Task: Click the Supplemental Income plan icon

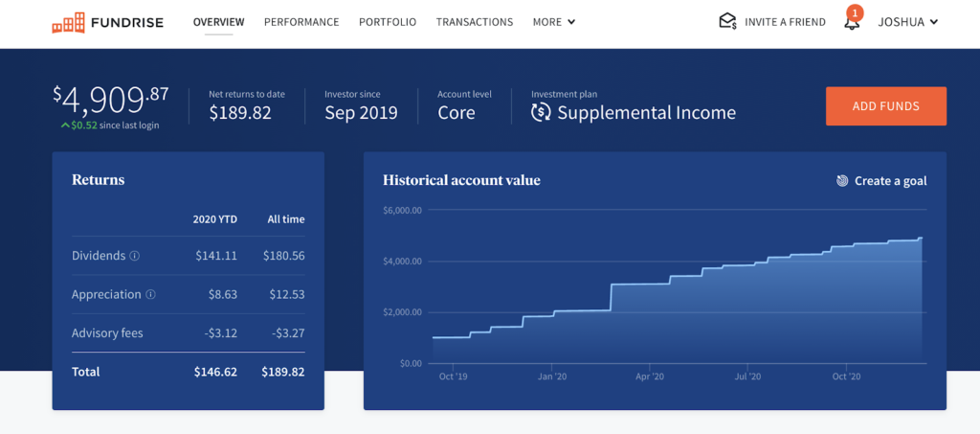Action: point(542,113)
